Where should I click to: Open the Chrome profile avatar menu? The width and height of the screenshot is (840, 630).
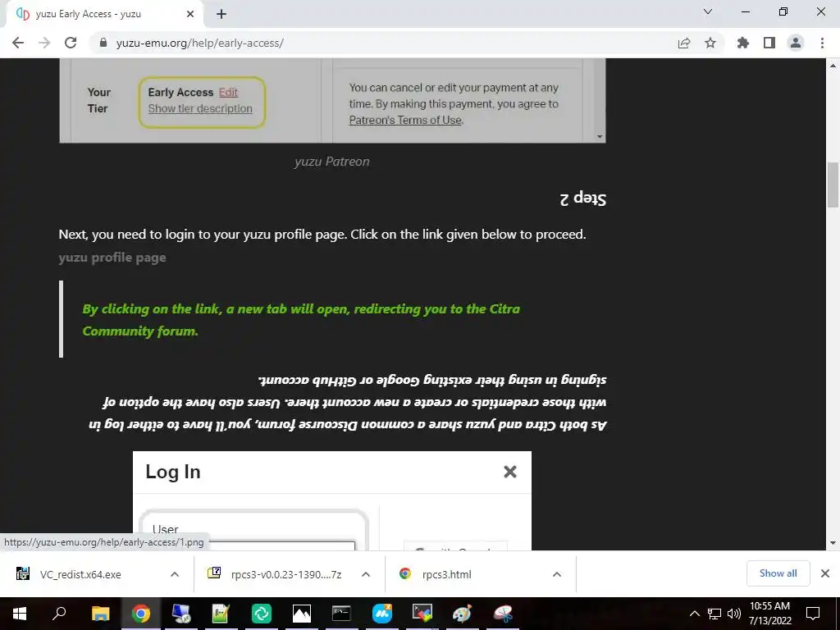(x=796, y=43)
